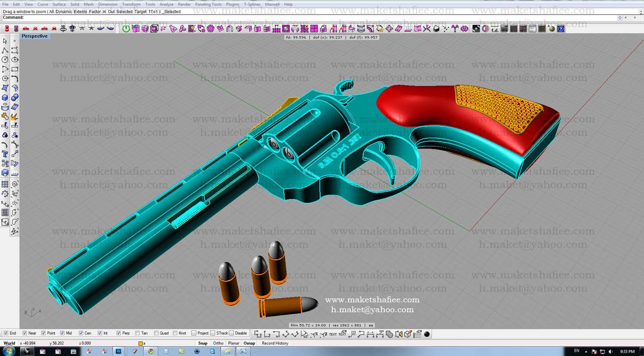Click the command history scroll stepper arrows
Viewport: 644px width, 356px height.
click(620, 18)
